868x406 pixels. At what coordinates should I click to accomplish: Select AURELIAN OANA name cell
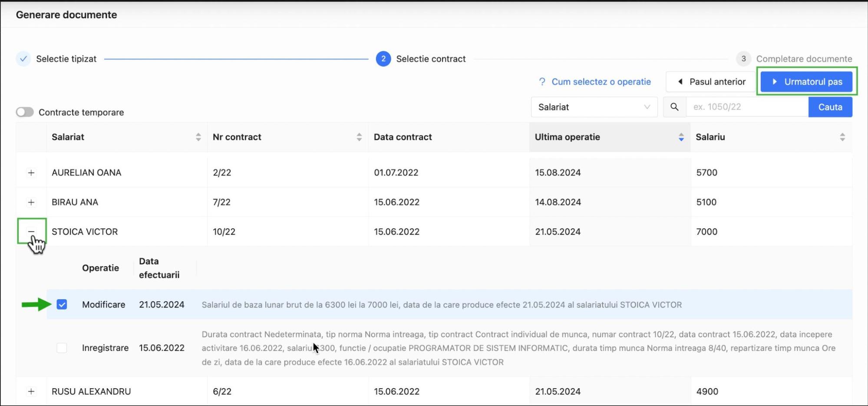pos(86,173)
